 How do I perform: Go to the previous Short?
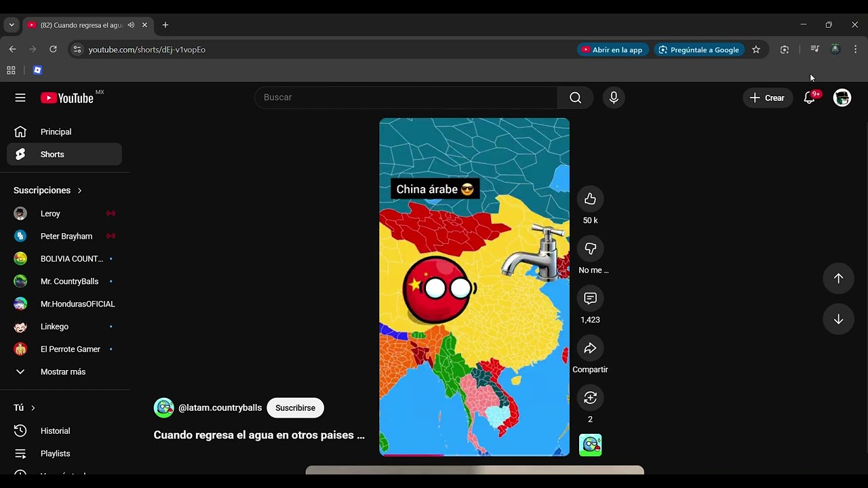coord(838,279)
